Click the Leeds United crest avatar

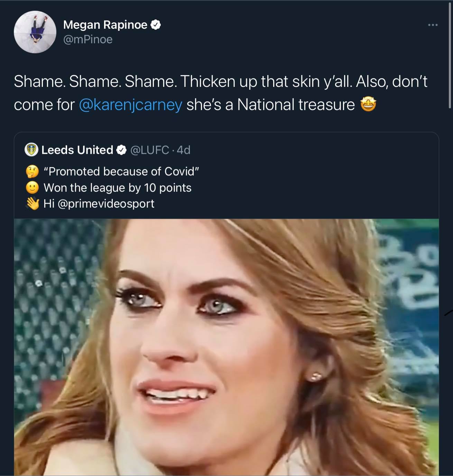pyautogui.click(x=31, y=150)
